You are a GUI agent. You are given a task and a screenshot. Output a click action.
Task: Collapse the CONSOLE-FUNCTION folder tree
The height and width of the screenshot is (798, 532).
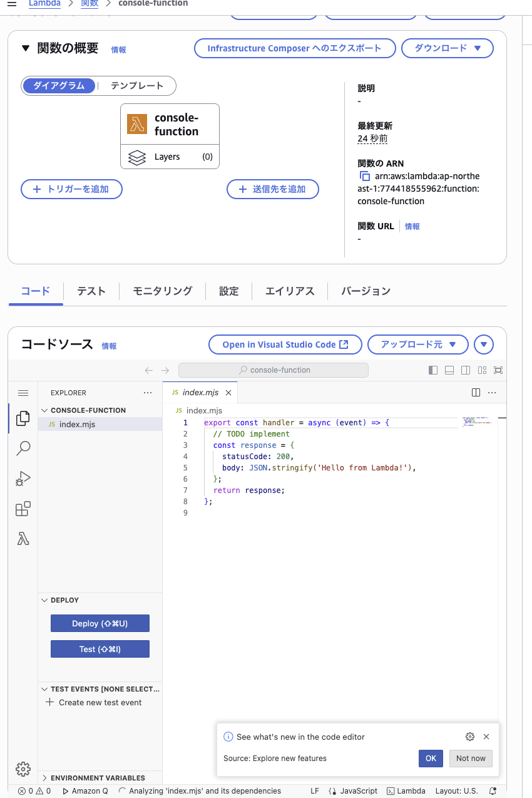coord(44,410)
